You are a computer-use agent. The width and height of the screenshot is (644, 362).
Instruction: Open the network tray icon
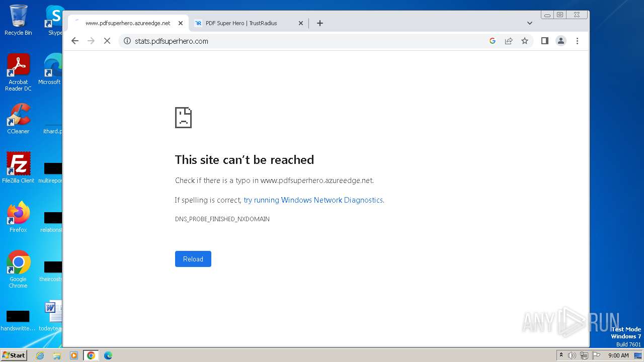pyautogui.click(x=584, y=355)
